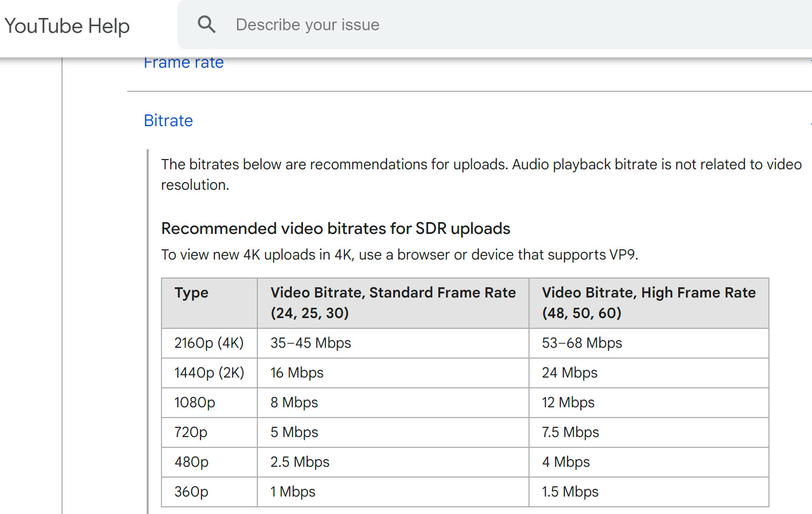Collapse the Bitrate section
The width and height of the screenshot is (812, 514).
pos(168,121)
